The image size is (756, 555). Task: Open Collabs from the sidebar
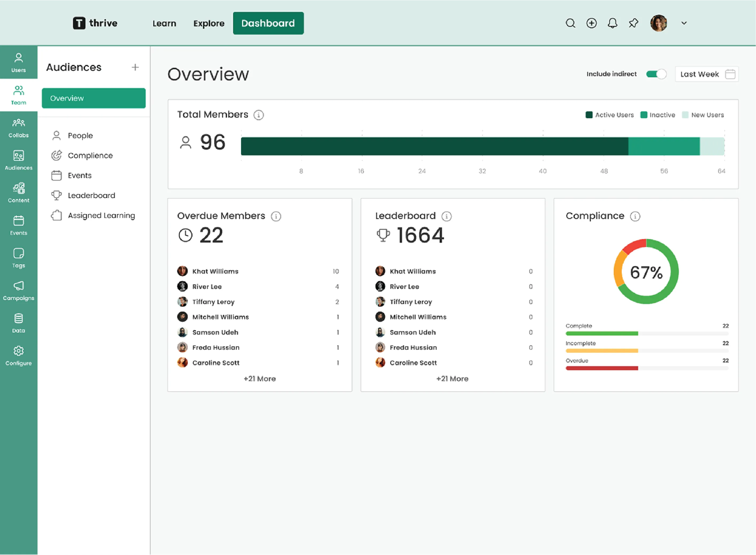click(18, 128)
